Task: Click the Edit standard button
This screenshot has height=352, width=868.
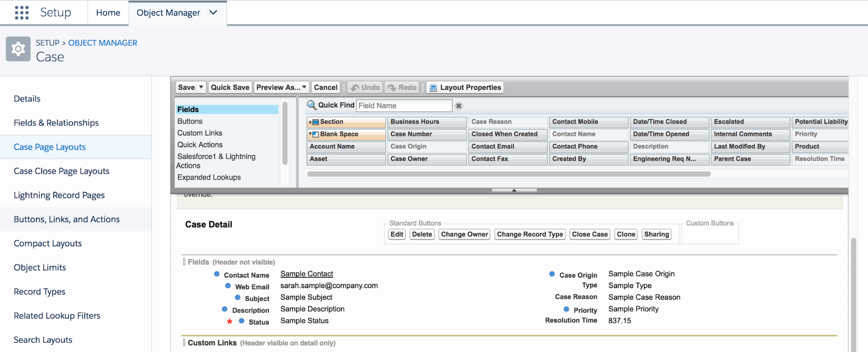Action: pos(397,234)
